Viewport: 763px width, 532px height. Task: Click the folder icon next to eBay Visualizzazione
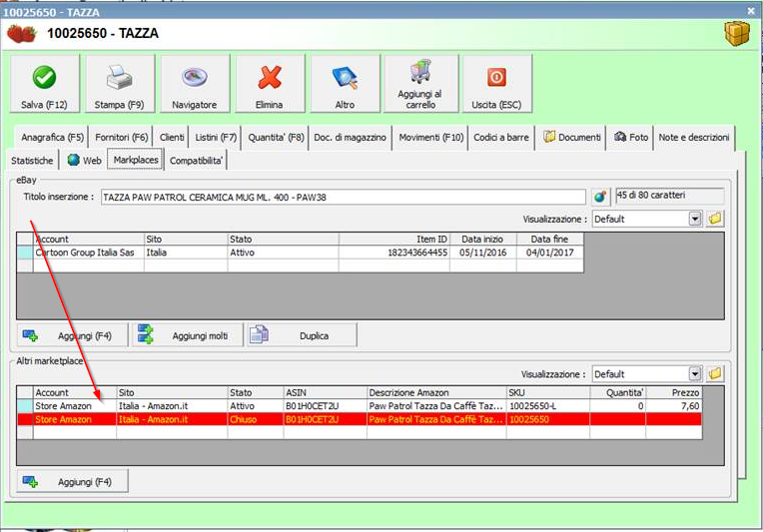coord(715,219)
